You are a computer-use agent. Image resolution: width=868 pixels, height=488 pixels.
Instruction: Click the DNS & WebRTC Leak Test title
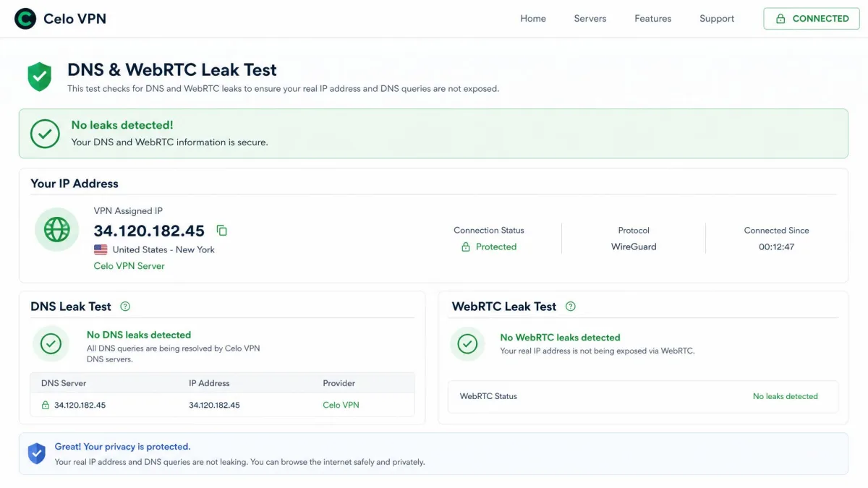pos(172,70)
